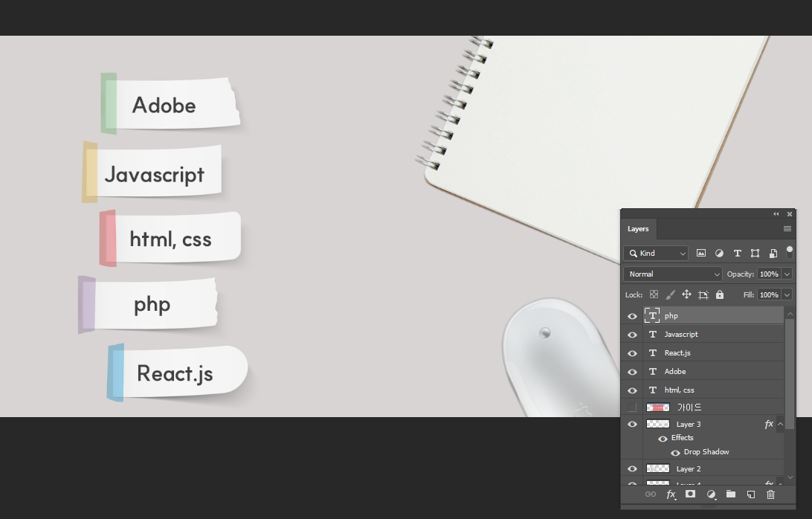This screenshot has width=812, height=519.
Task: Collapse the panel with double arrows
Action: (x=776, y=214)
